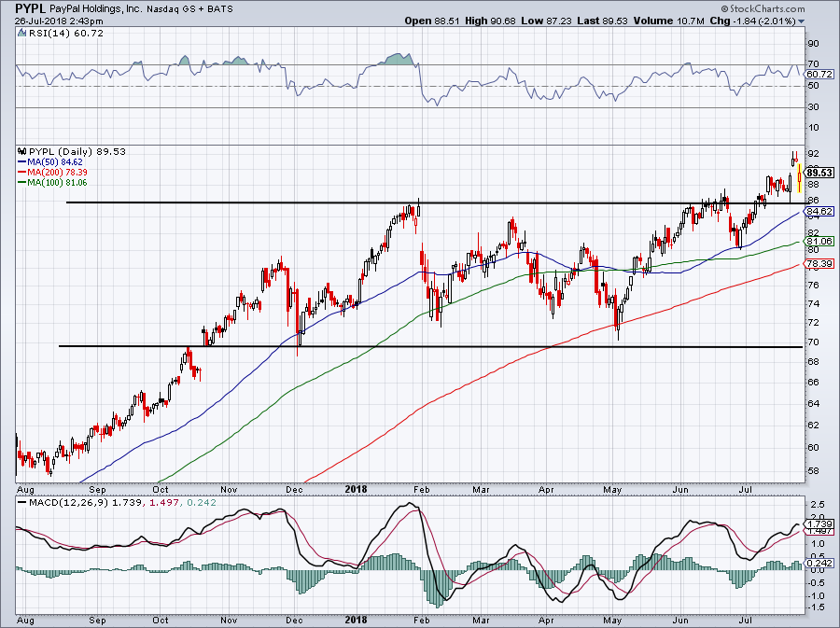Click the 1.497 signal value in MACD legend

click(164, 503)
